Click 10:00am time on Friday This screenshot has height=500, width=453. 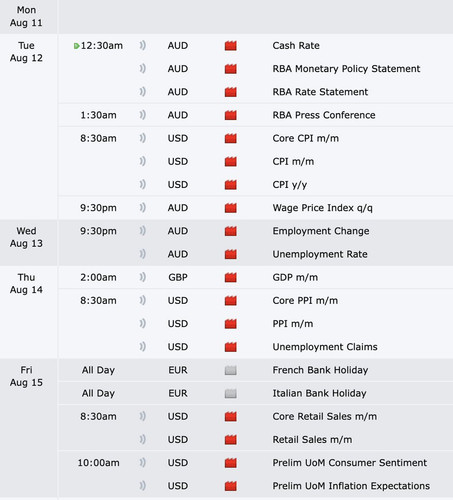pyautogui.click(x=98, y=463)
